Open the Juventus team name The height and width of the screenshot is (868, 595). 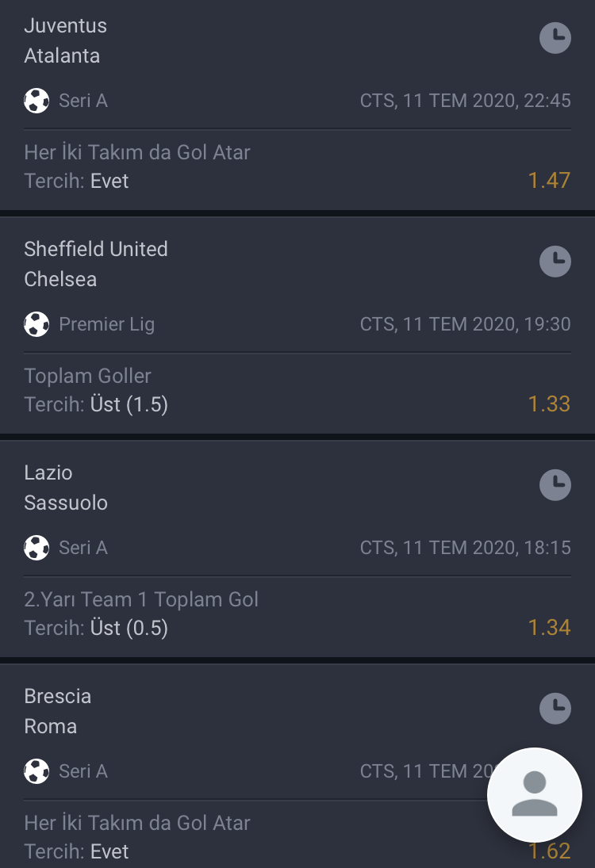pos(65,26)
